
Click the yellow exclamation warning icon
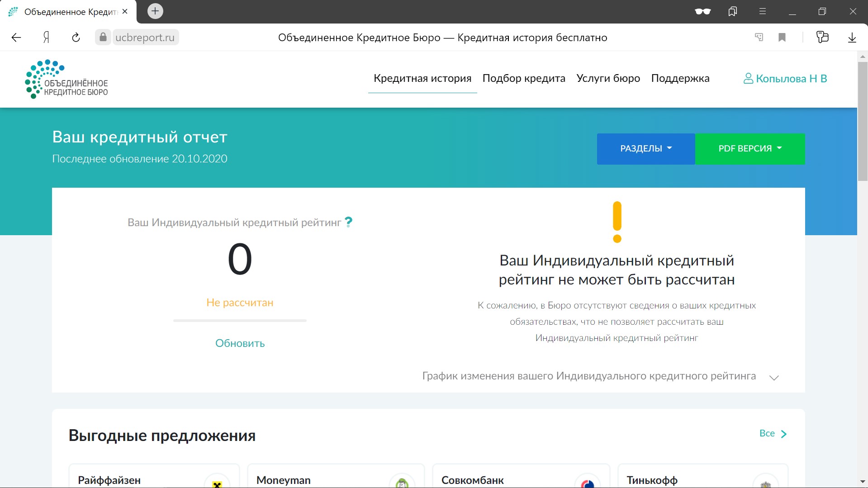tap(617, 222)
